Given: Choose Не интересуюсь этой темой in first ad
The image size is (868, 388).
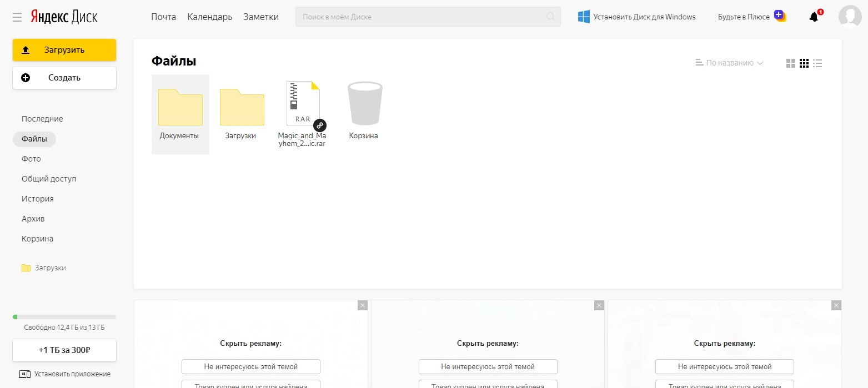Looking at the screenshot, I should (x=251, y=367).
